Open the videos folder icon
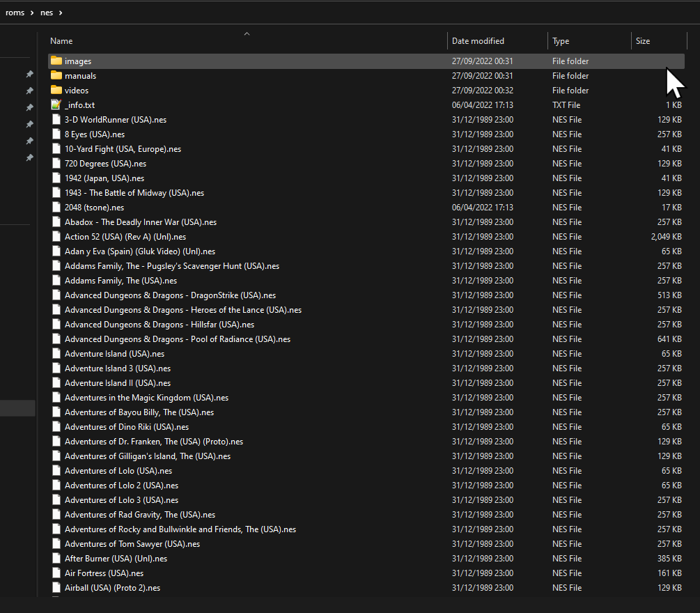The image size is (700, 613). (x=56, y=90)
